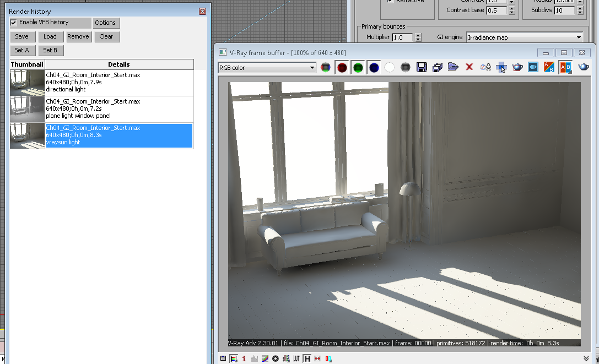
Task: Click the link VRay frame buffer icon
Action: pos(533,67)
